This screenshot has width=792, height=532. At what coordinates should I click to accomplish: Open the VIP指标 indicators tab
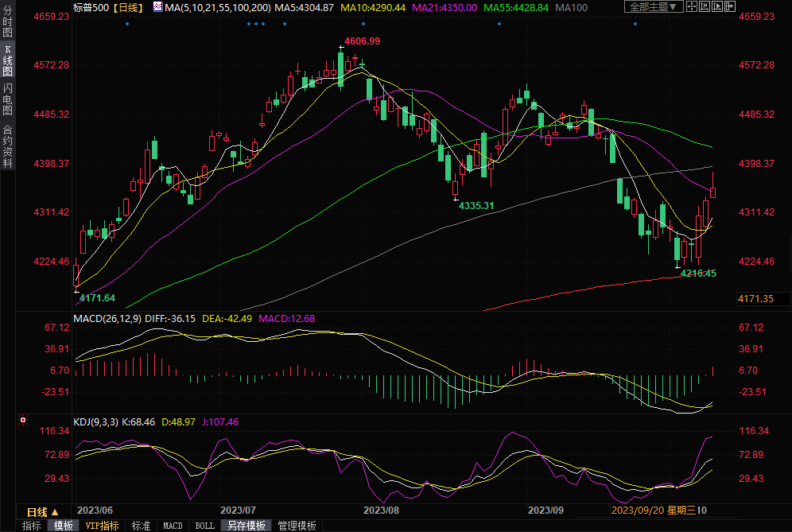click(103, 526)
